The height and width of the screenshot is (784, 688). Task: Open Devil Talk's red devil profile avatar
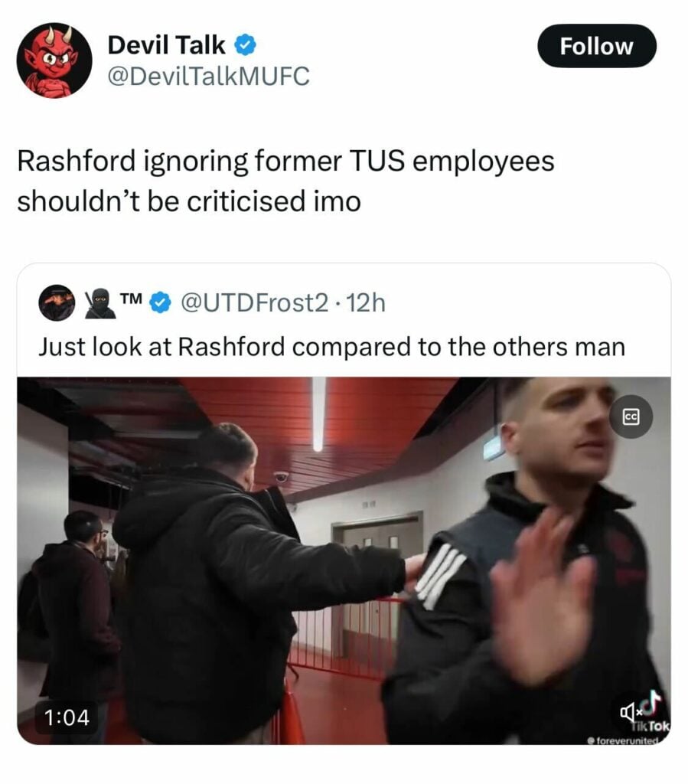click(x=54, y=60)
